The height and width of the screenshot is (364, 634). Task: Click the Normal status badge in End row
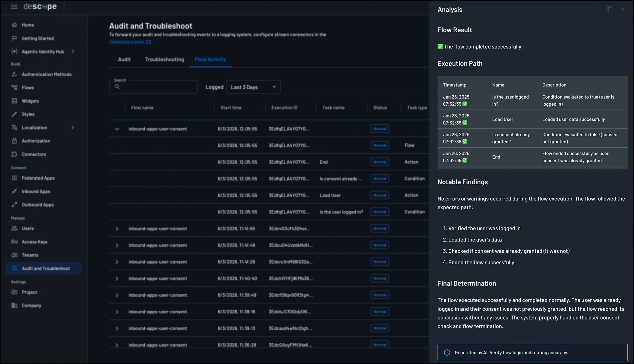tap(380, 162)
